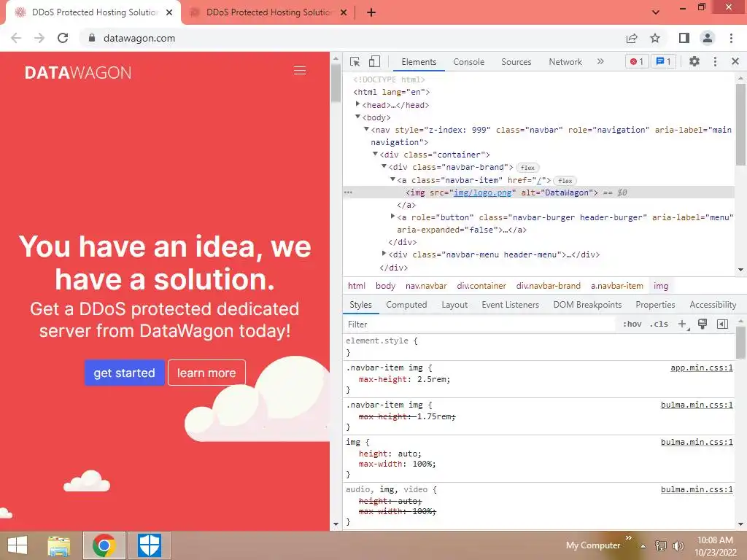Collapse the nav navbar node

pyautogui.click(x=366, y=129)
